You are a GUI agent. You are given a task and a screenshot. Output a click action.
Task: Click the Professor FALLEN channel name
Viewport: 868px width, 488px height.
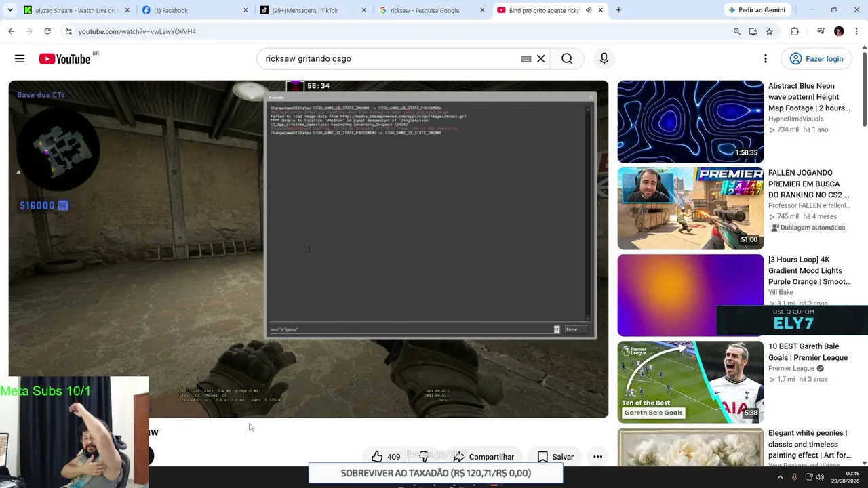(x=808, y=205)
